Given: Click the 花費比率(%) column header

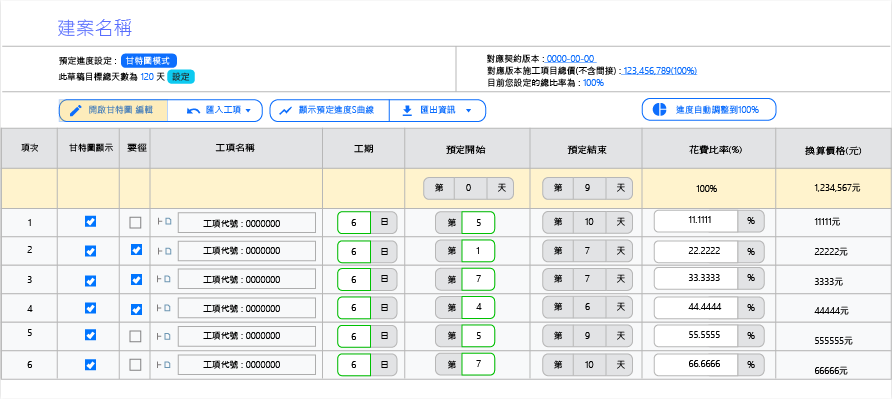Looking at the screenshot, I should tap(709, 150).
